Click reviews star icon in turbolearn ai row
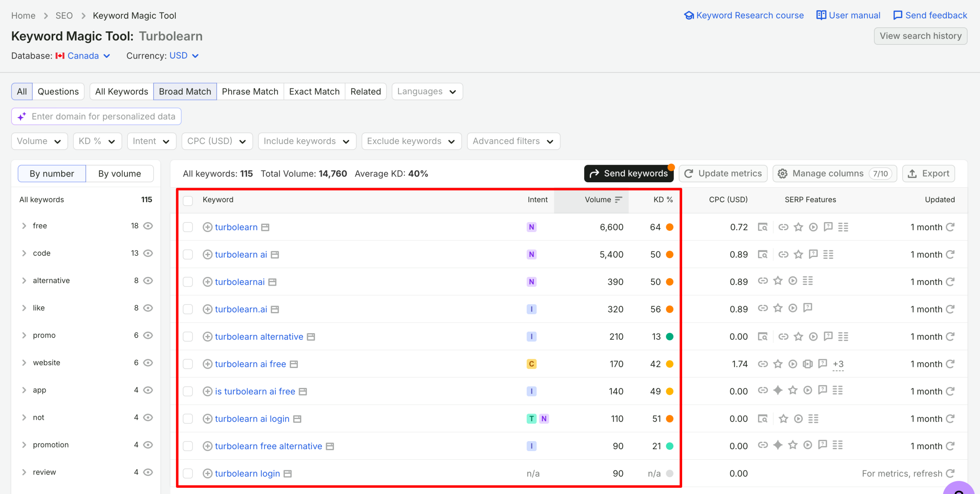 [798, 254]
